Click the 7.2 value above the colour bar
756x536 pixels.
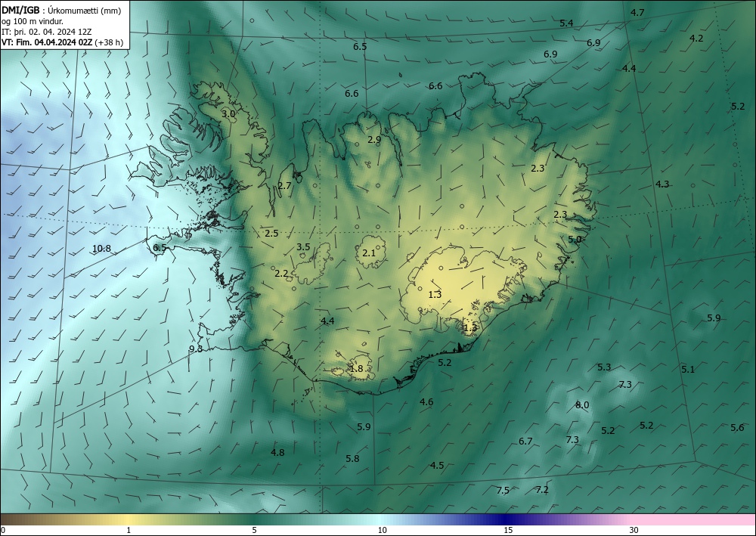pos(542,490)
